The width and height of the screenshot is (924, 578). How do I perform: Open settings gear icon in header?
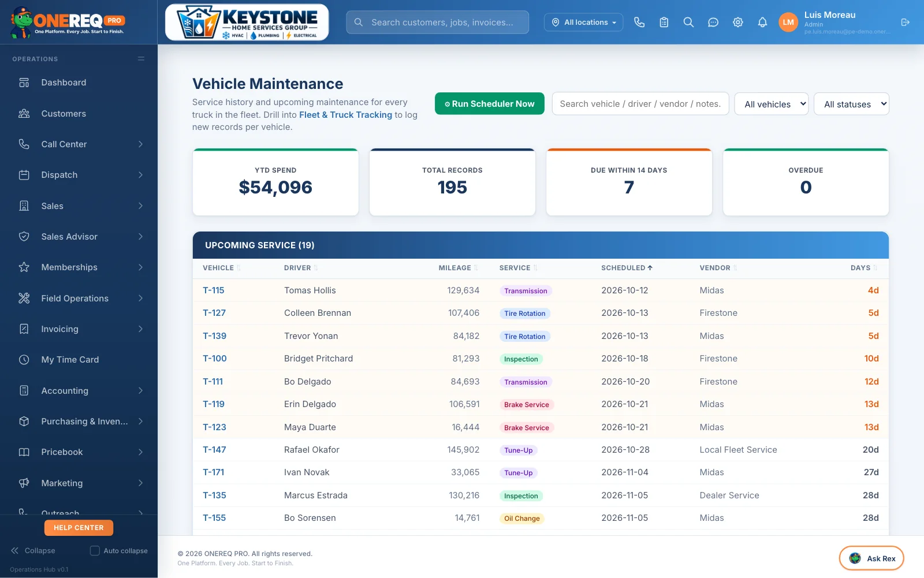point(738,23)
